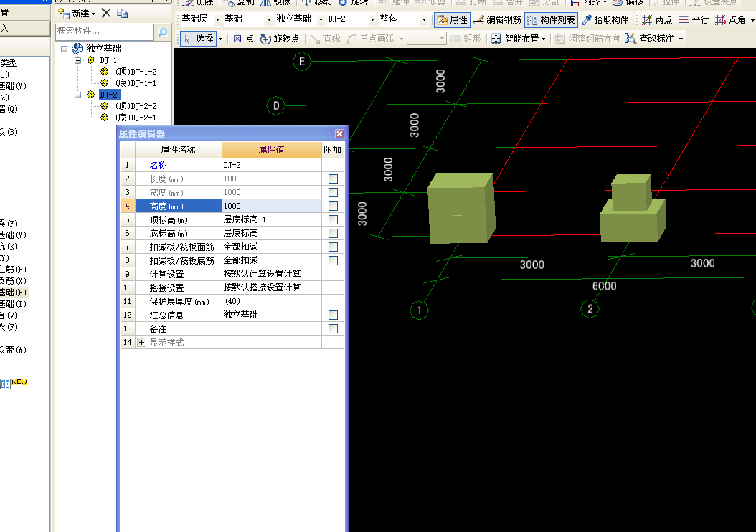Click the 新建 (New) component icon
This screenshot has height=532, width=756.
click(63, 13)
